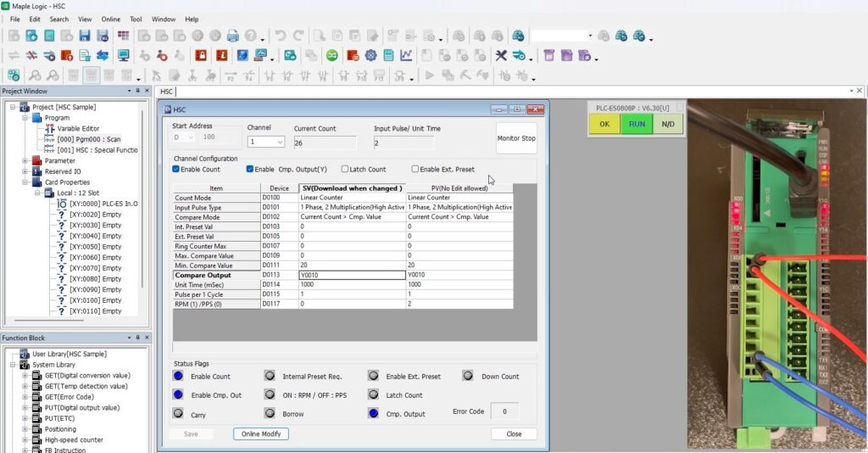The width and height of the screenshot is (868, 453).
Task: Collapse the Project [HSC Sample] tree node
Action: click(x=13, y=107)
